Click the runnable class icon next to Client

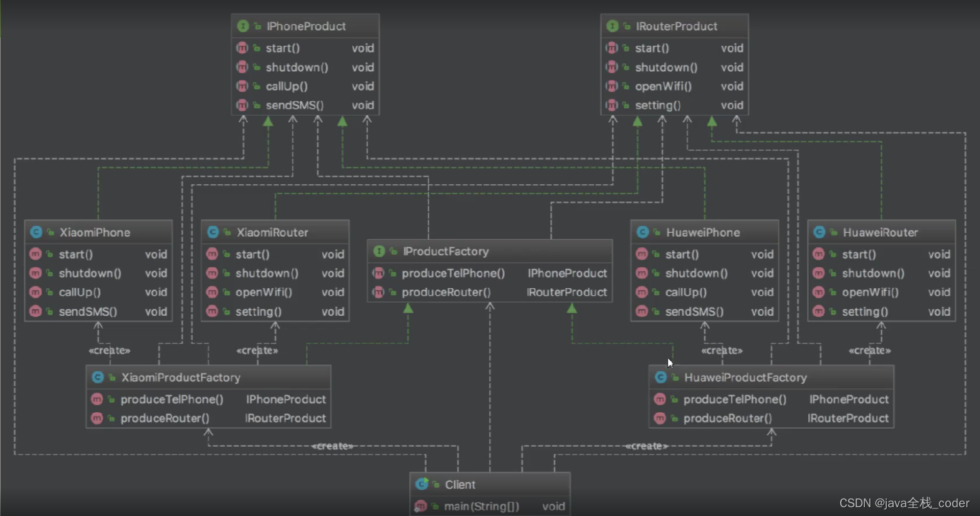tap(422, 484)
